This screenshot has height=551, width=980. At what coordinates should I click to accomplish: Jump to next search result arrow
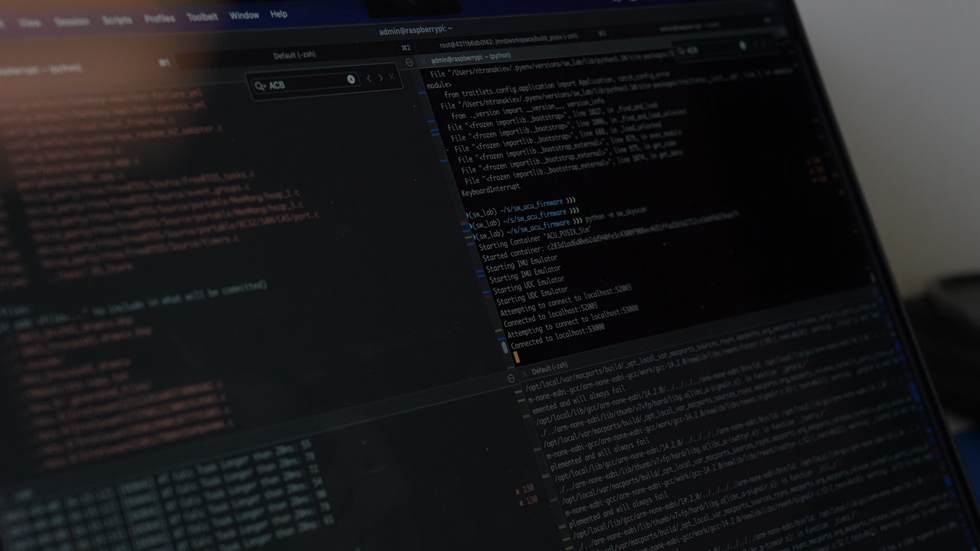pos(381,77)
